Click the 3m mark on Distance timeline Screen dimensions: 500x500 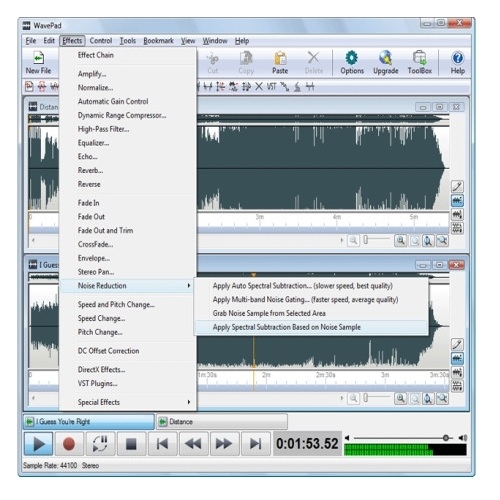point(260,217)
